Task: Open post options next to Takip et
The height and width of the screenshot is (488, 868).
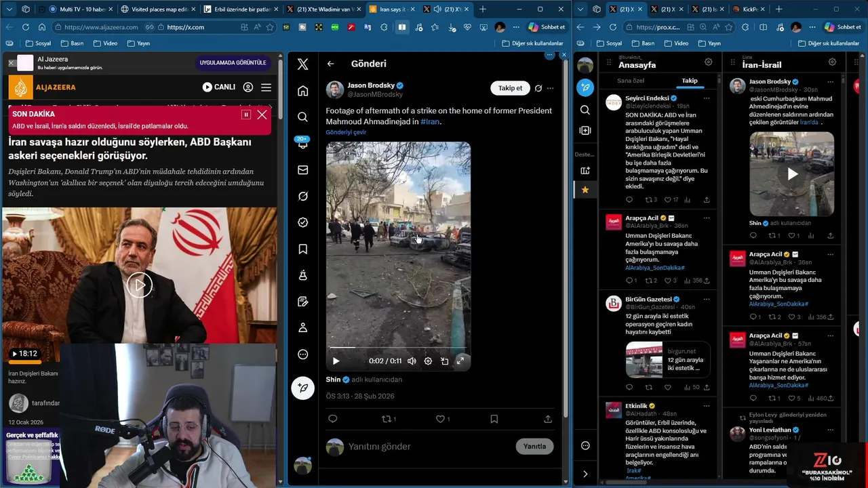Action: click(x=550, y=88)
